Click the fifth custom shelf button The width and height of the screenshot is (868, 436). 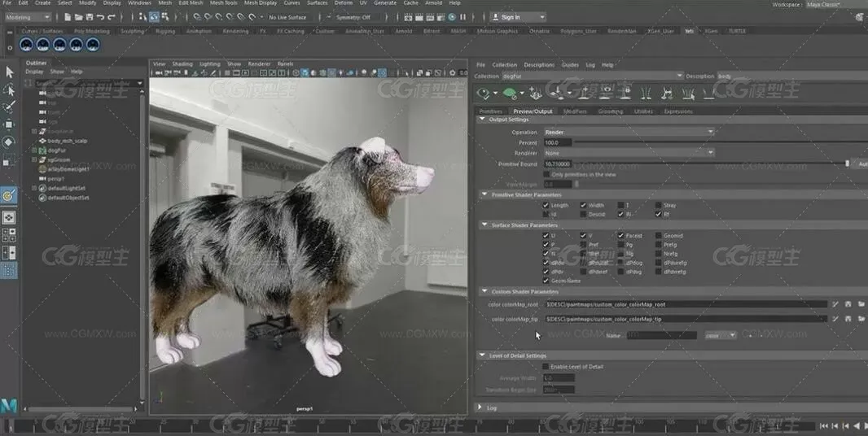tap(93, 45)
